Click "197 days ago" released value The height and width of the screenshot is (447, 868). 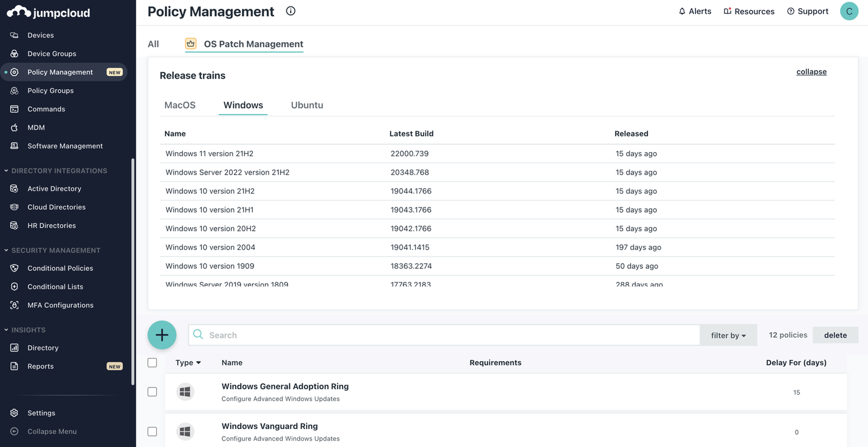pos(638,247)
